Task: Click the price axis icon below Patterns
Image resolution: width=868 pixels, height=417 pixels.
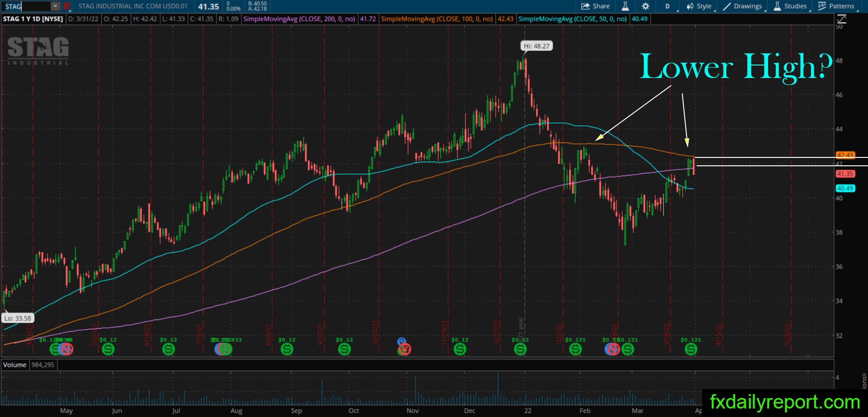Action: click(842, 19)
